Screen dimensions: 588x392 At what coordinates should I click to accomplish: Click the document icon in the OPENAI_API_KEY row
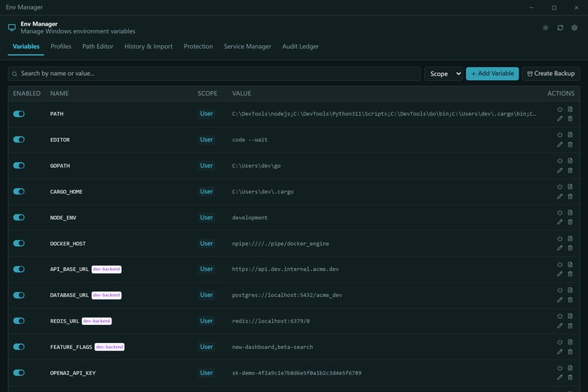point(570,368)
